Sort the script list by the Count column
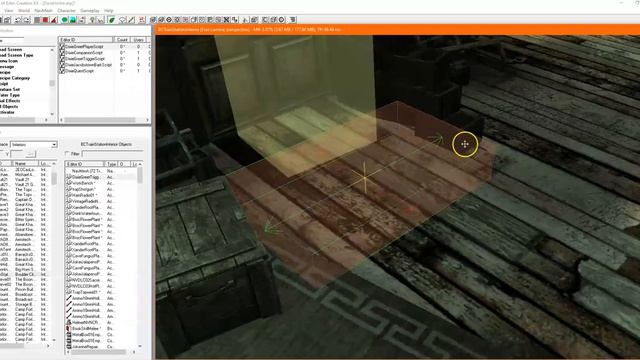 point(122,40)
